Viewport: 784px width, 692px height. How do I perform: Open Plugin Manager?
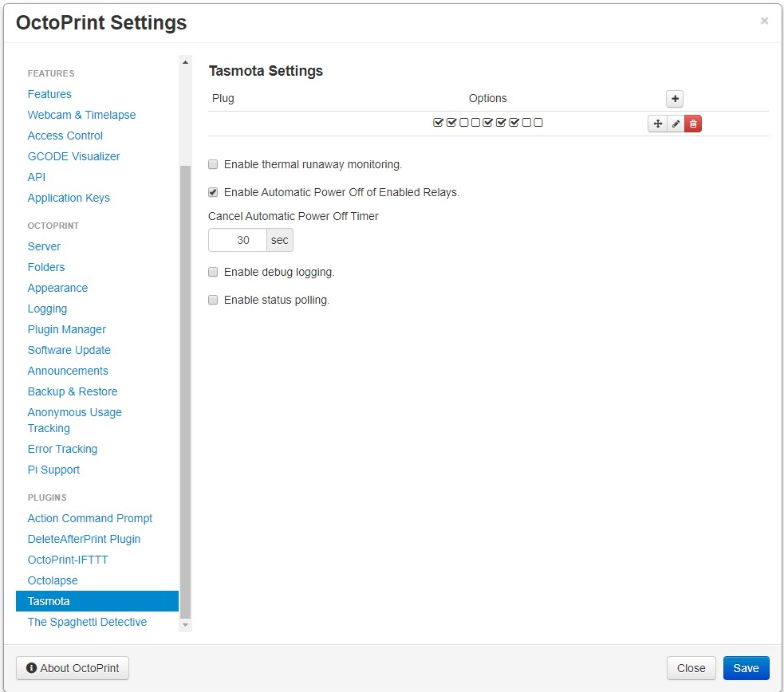[66, 330]
